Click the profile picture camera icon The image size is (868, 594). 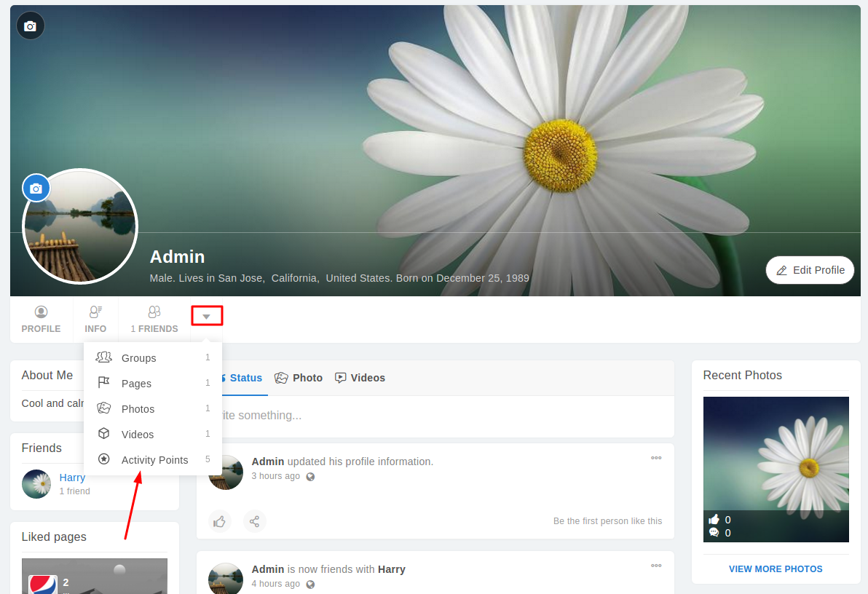click(x=36, y=189)
